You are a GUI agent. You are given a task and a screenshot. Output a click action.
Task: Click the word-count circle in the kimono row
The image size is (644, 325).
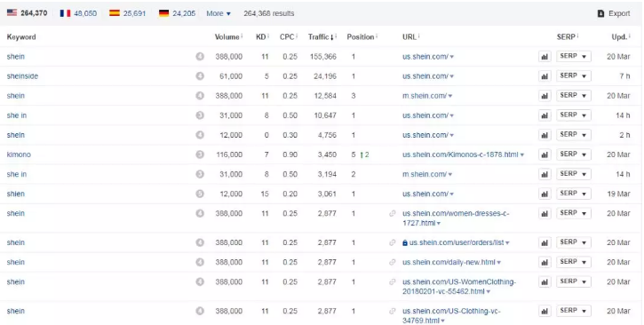[x=200, y=155]
